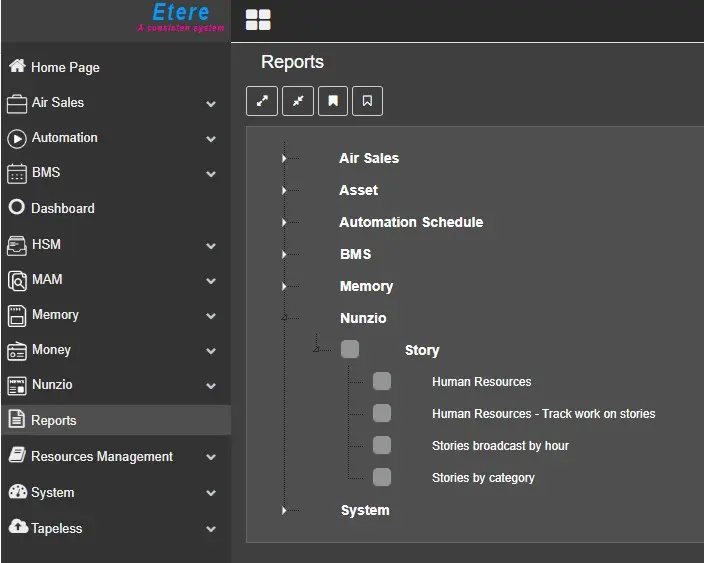Viewport: 704px width, 563px height.
Task: Click the expand all arrows toolbar icon
Action: tap(262, 101)
